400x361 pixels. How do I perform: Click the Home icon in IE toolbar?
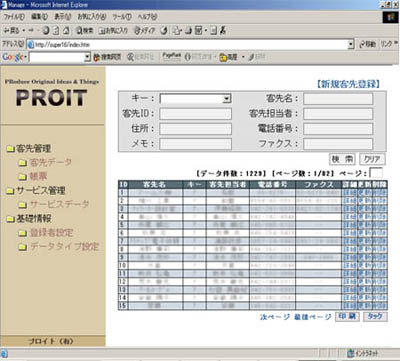(66, 30)
